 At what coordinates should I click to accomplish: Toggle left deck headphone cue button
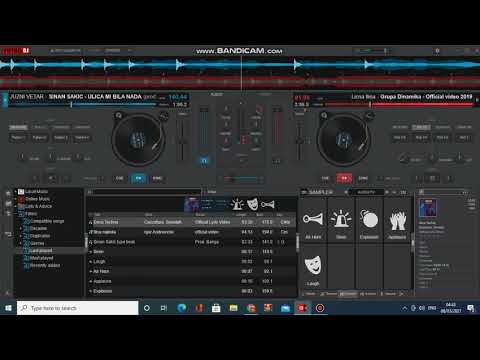tap(204, 161)
